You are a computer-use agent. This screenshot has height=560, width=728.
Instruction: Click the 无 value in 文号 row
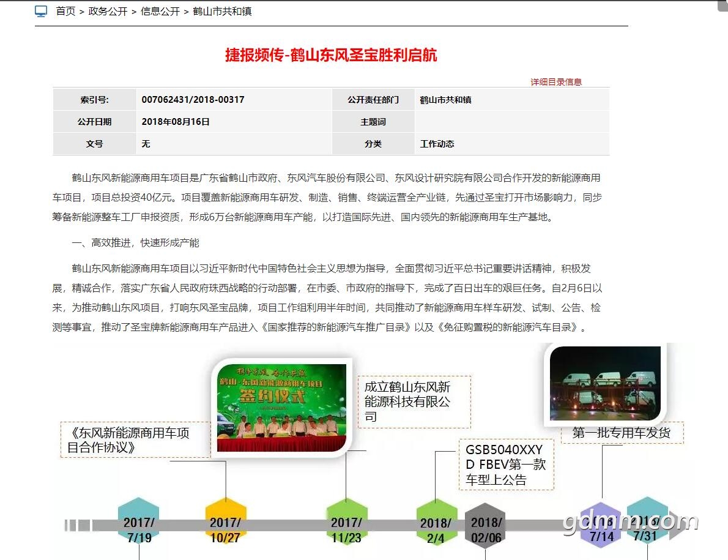tap(146, 144)
